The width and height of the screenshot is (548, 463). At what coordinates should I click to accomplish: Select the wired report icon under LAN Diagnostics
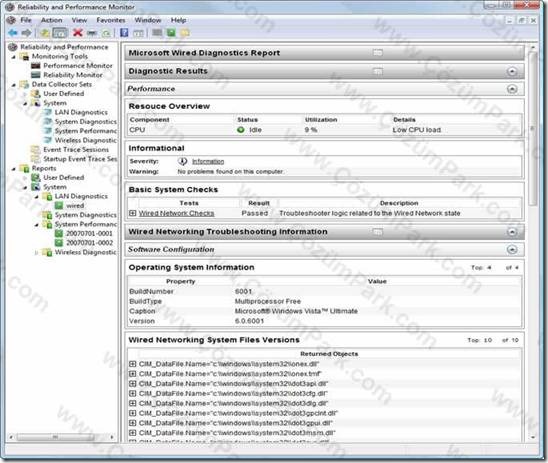click(59, 205)
